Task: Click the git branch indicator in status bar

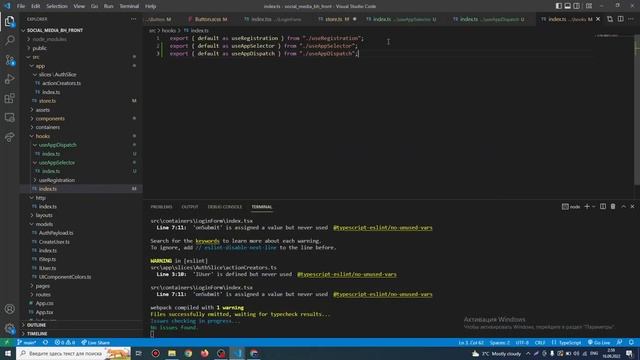Action: pos(27,342)
